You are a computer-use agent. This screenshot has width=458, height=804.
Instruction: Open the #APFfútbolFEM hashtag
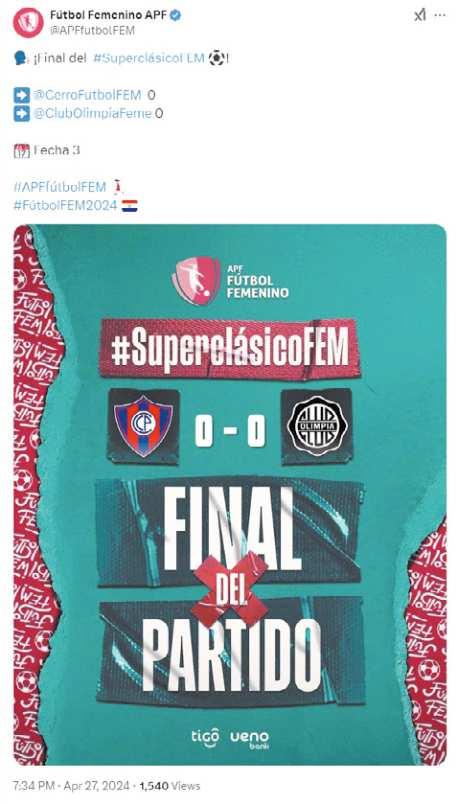tap(59, 187)
